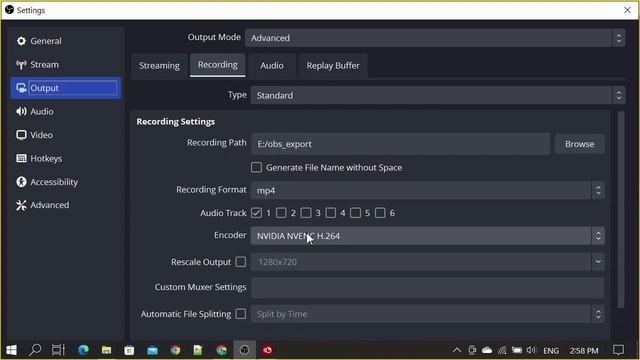The image size is (640, 360).
Task: Open Task View on the taskbar
Action: point(58,350)
